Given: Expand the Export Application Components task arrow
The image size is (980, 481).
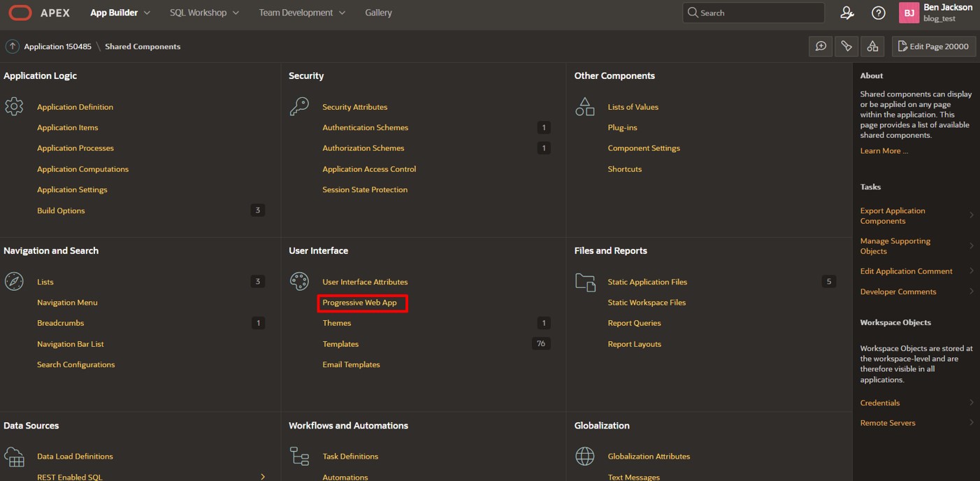Looking at the screenshot, I should tap(971, 215).
